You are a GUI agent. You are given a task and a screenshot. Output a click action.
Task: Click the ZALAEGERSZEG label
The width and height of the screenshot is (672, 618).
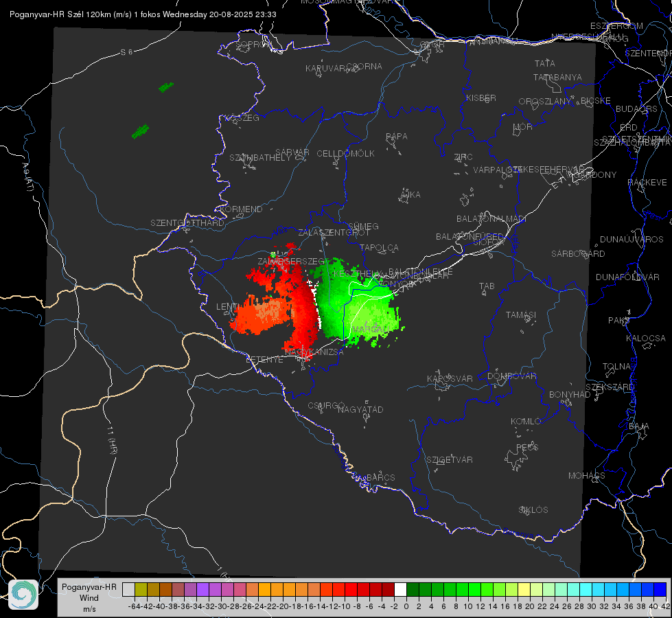point(291,261)
